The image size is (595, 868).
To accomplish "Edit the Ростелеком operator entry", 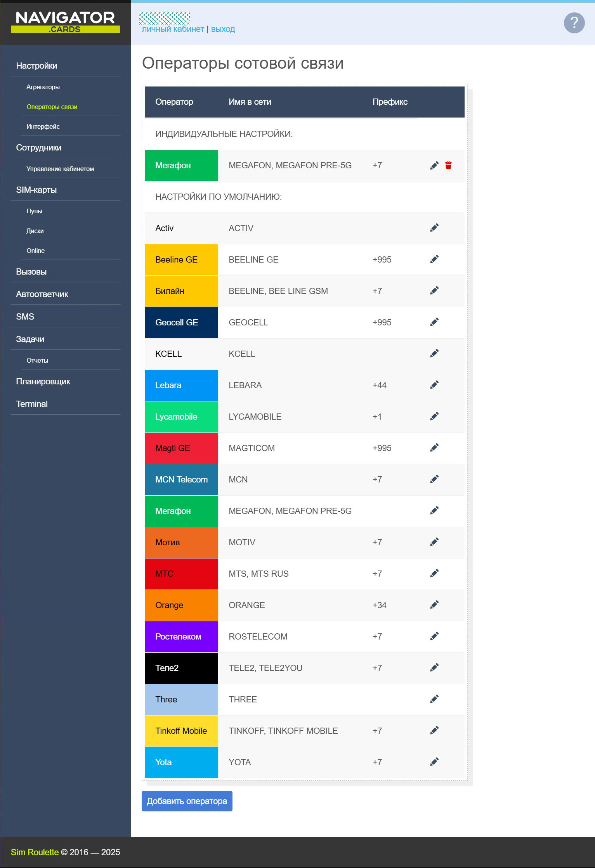I will [x=434, y=636].
